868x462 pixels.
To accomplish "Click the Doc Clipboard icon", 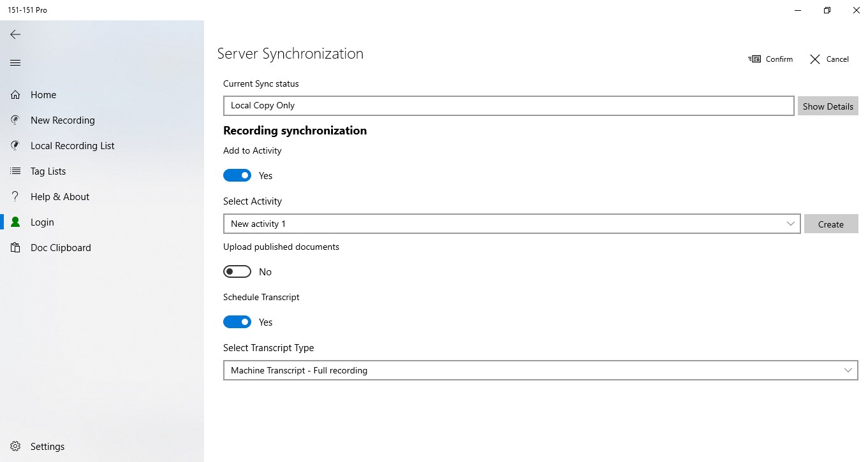I will (15, 248).
